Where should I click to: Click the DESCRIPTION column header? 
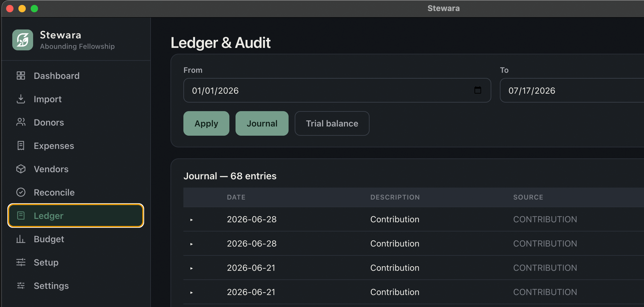[x=395, y=197]
